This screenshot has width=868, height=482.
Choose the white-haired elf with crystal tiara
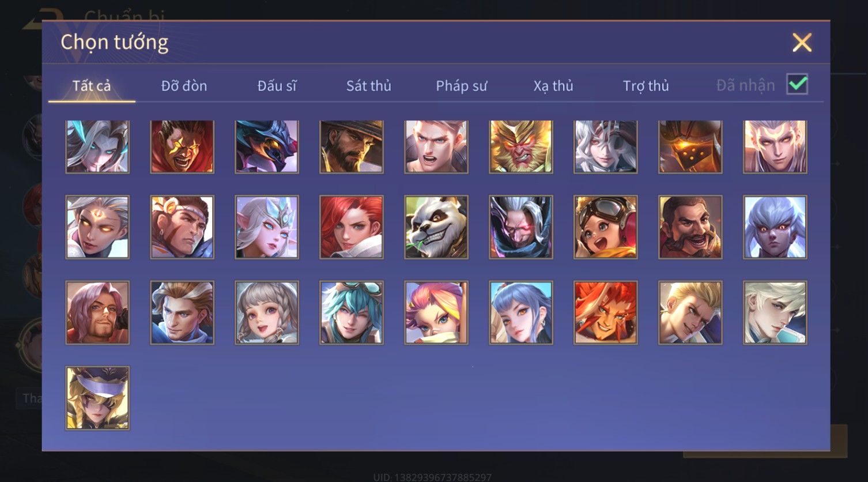(x=267, y=227)
